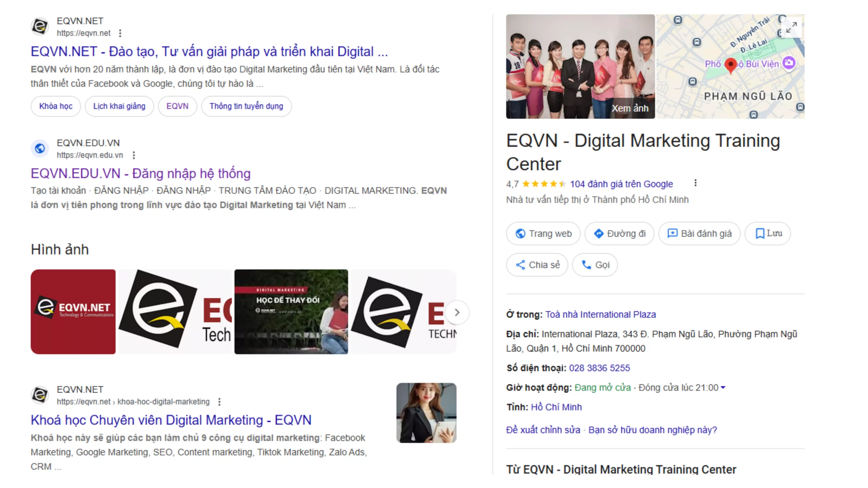Screen dimensions: 868x488
Task: Select the Khóa học sitelink chip
Action: click(x=55, y=106)
